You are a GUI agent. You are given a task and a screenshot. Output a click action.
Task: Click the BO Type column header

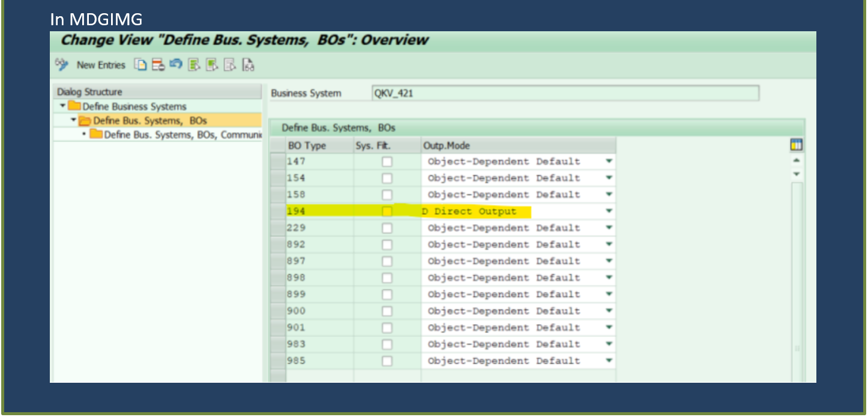point(319,145)
